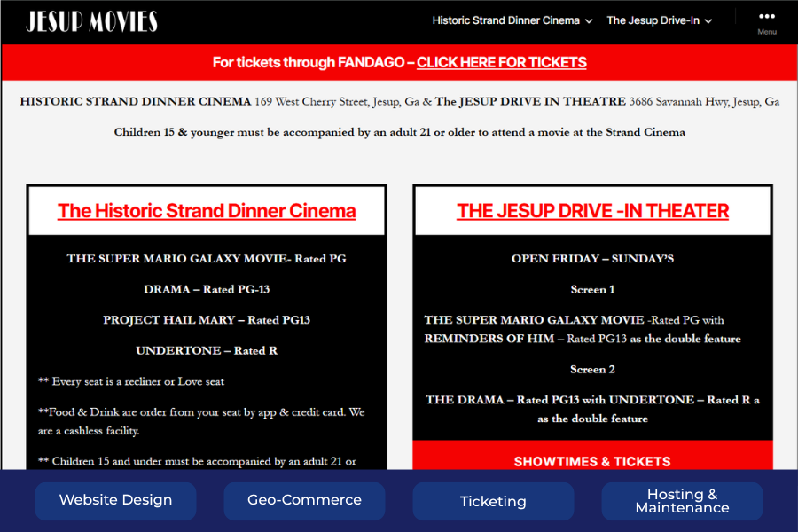Click the SHOWTIMES & TICKETS button
Screen dimensions: 798x532
tap(591, 462)
